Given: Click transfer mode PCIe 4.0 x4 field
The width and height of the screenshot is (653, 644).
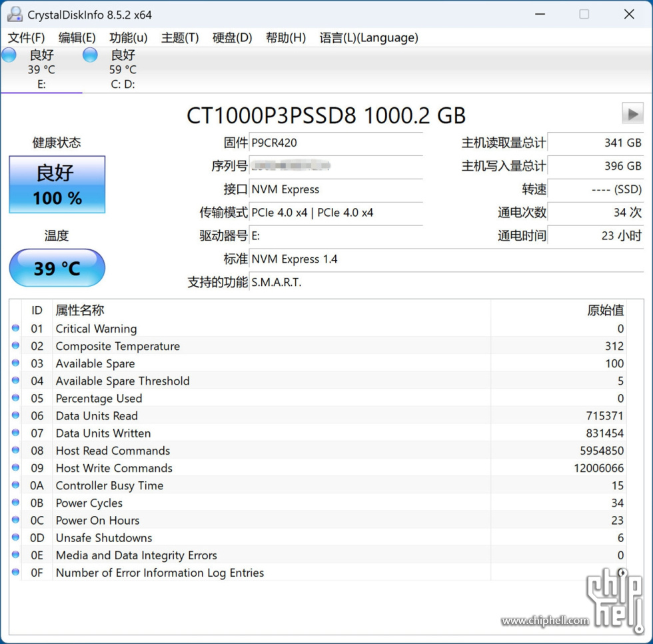Looking at the screenshot, I should [336, 213].
